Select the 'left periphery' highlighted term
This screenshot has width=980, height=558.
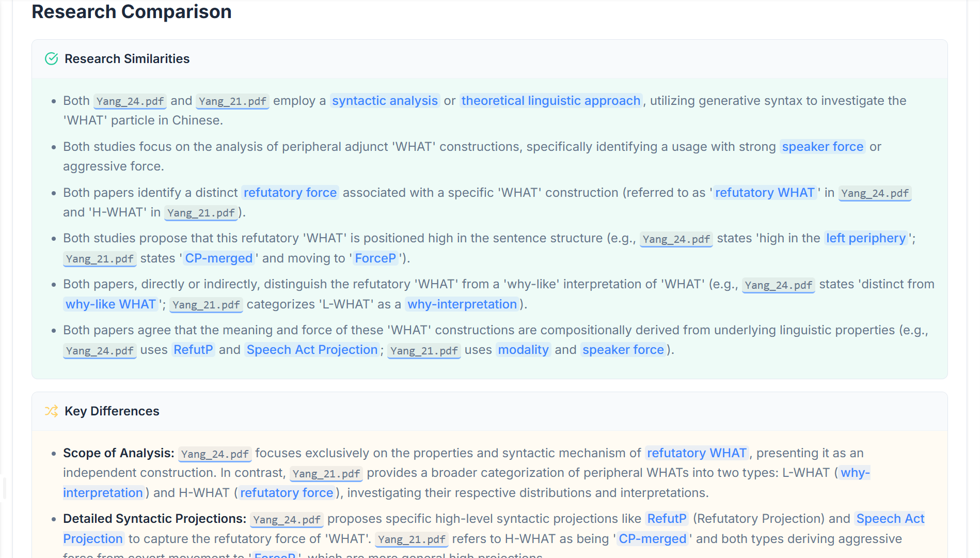pos(865,238)
